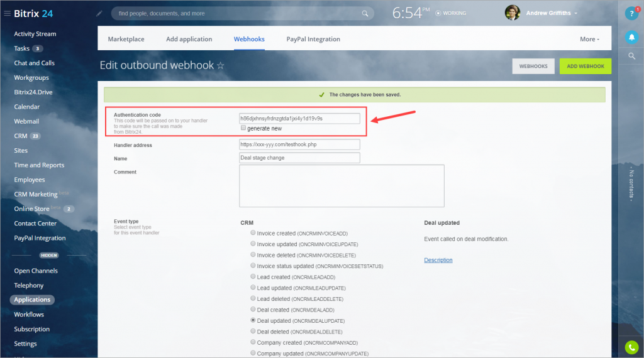The height and width of the screenshot is (358, 644).
Task: Open Bitrix24.Drive in sidebar
Action: (x=33, y=92)
